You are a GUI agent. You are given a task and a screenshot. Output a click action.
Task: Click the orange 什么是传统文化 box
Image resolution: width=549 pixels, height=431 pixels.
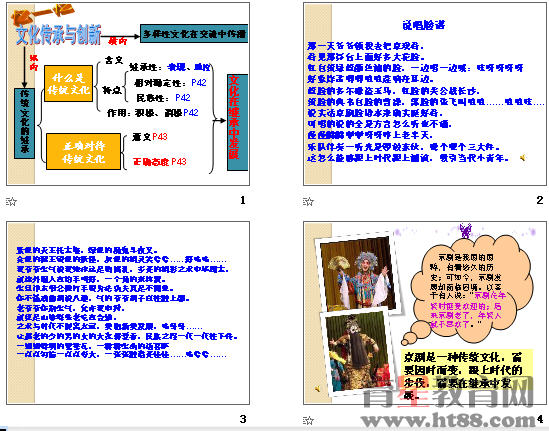69,84
